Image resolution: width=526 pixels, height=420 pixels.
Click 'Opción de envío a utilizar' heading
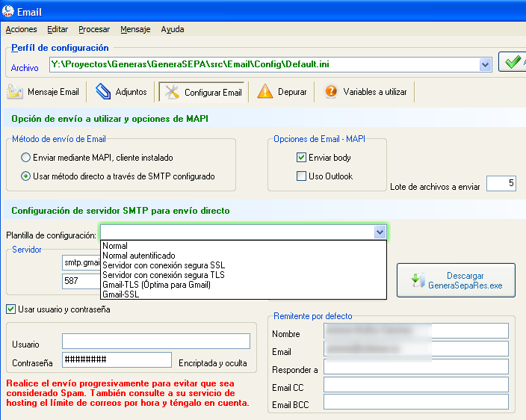tap(110, 119)
